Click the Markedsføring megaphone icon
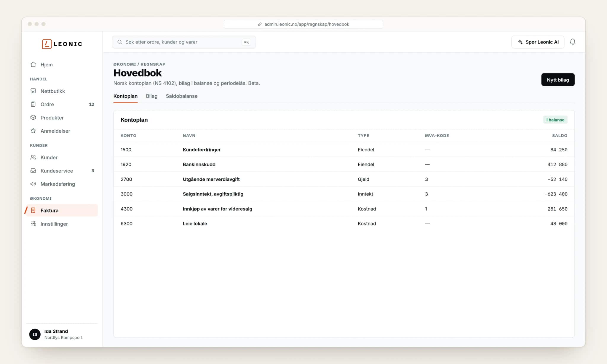This screenshot has height=364, width=607. (33, 184)
